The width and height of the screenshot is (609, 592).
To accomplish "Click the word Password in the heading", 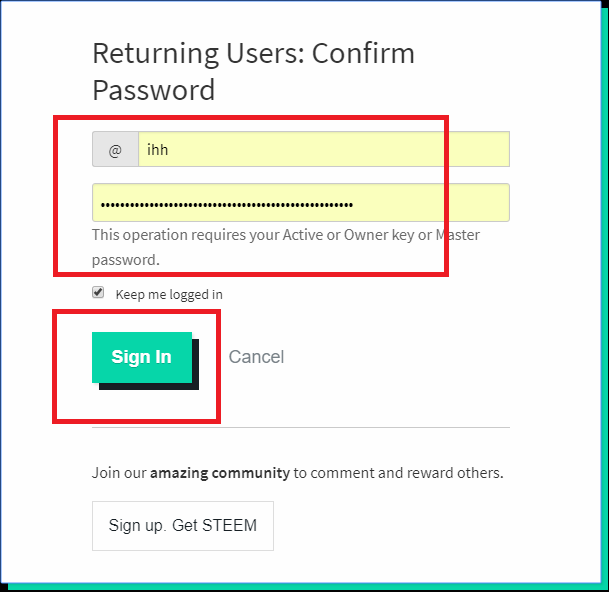I will pos(154,90).
